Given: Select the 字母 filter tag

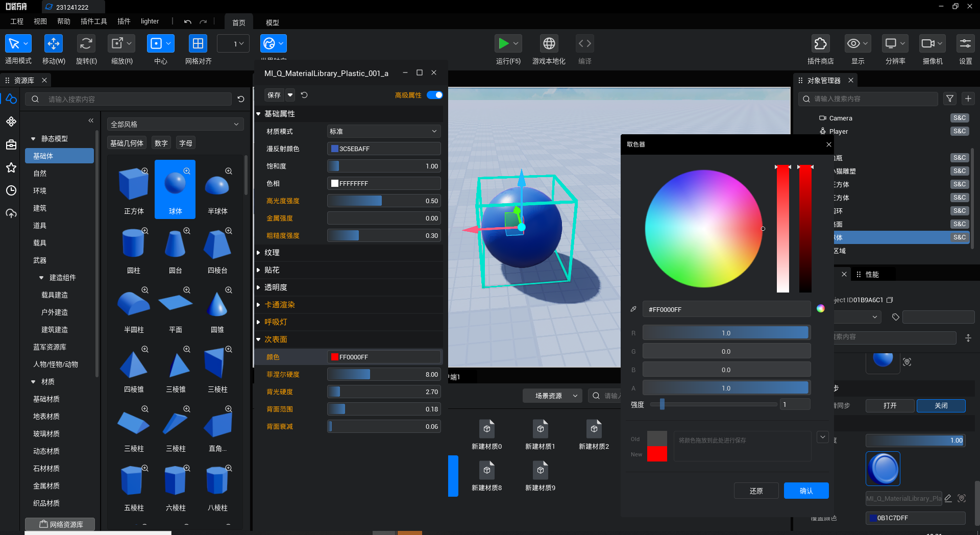Looking at the screenshot, I should [186, 143].
